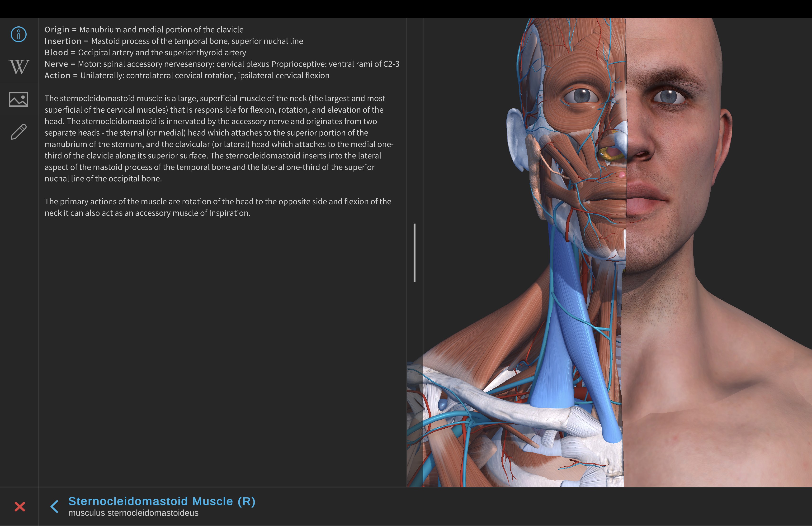Click the Origin text line
This screenshot has height=526, width=812.
144,30
